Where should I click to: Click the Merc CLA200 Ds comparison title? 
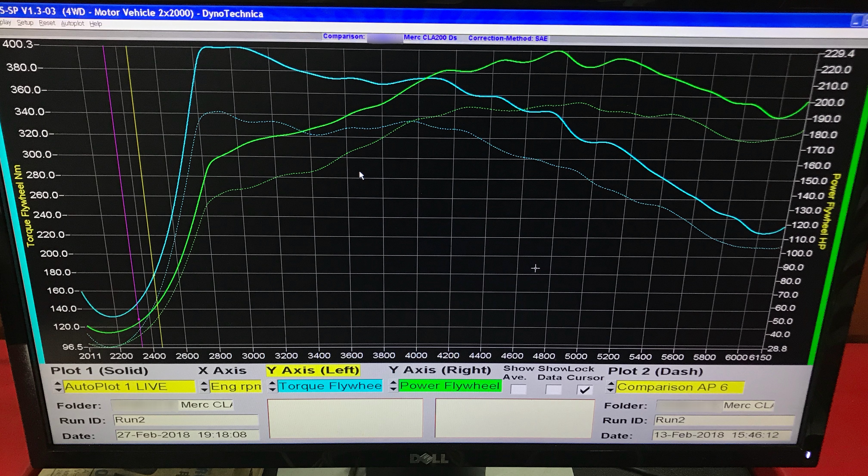coord(430,37)
